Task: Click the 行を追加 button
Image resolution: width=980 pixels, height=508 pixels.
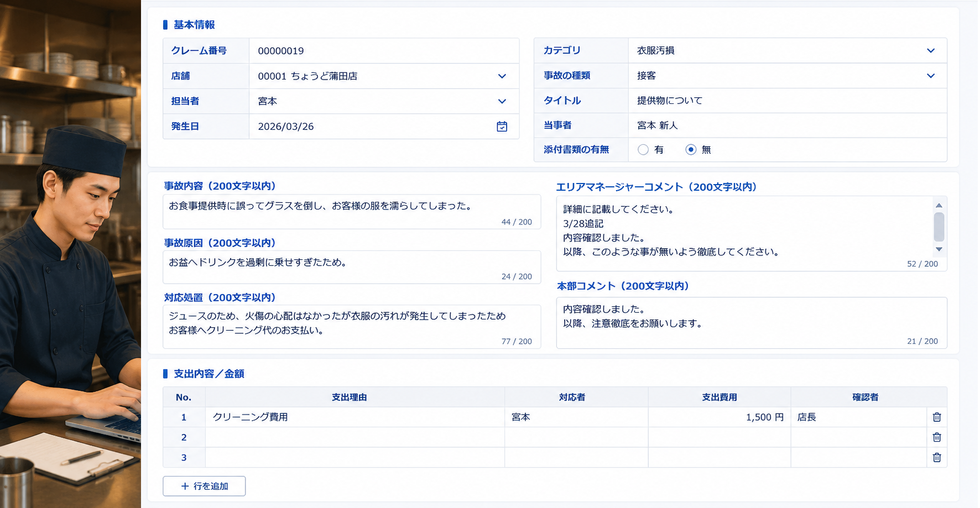Action: pyautogui.click(x=204, y=486)
